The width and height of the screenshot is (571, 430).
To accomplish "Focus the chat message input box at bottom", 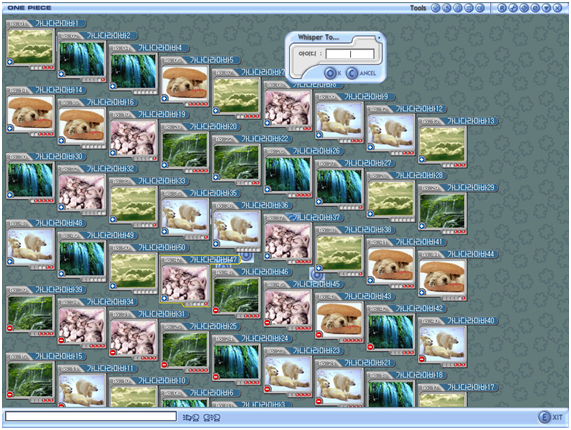I will coord(91,416).
